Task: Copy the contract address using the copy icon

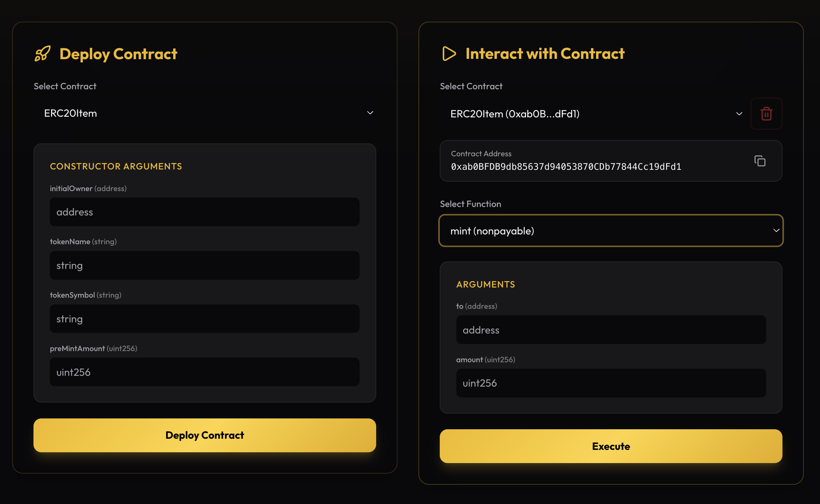Action: 760,161
